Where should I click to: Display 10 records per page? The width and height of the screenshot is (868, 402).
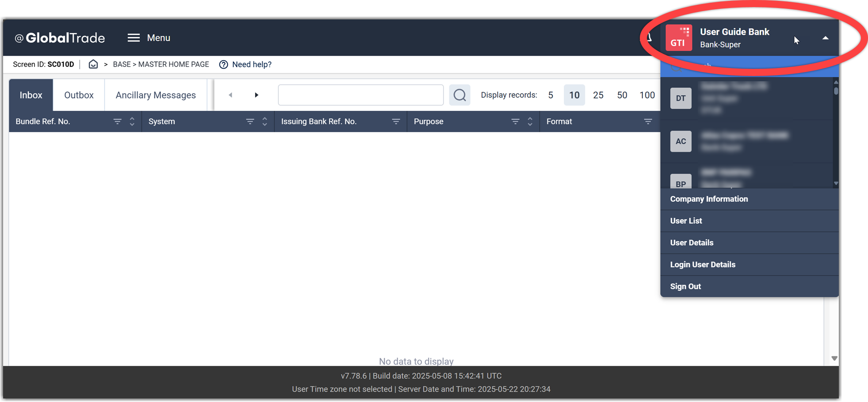pos(574,95)
